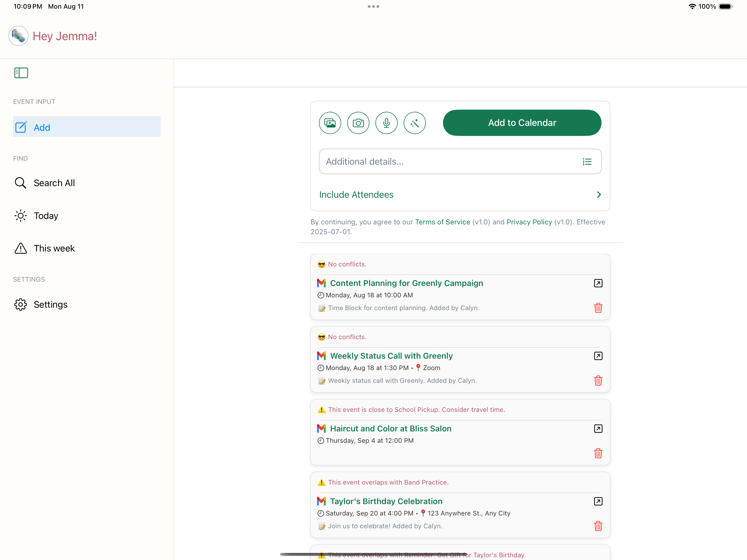Click the Zoom location text
747x560 pixels.
tap(431, 368)
